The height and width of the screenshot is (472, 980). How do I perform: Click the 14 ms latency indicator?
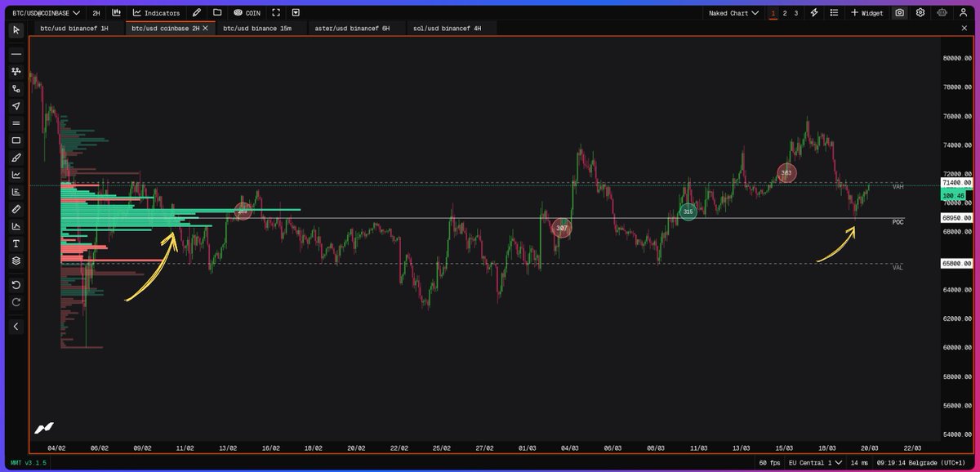pos(859,463)
